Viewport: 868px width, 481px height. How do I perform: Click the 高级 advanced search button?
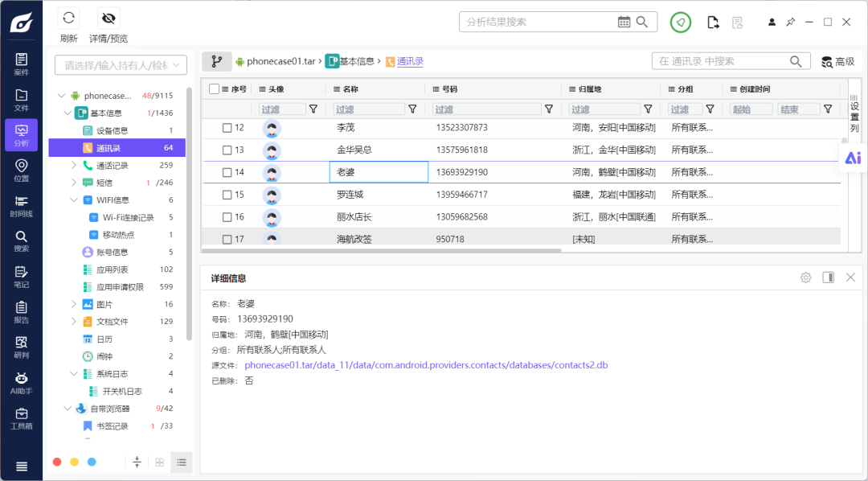pos(838,61)
